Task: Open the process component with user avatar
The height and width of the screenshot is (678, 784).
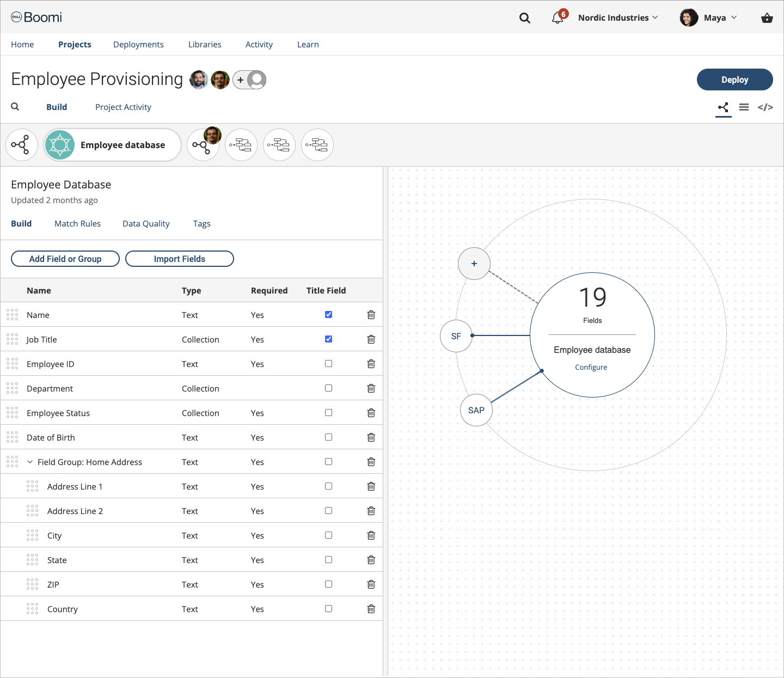Action: (203, 145)
